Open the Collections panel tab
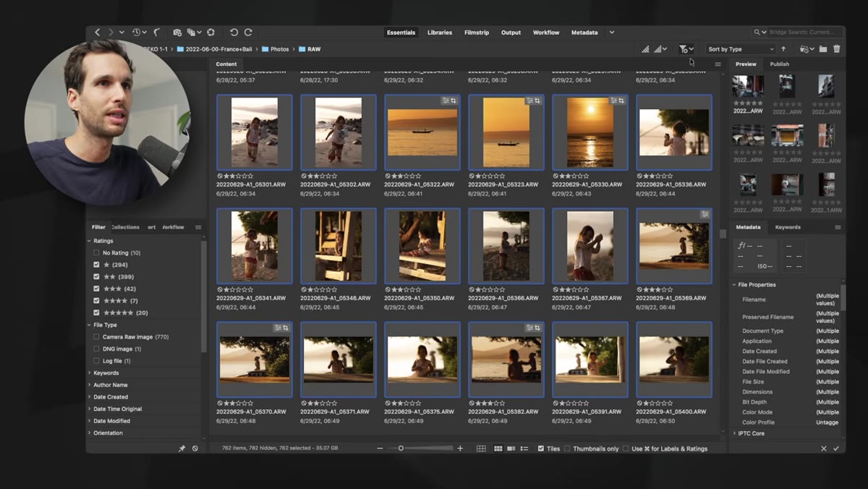This screenshot has height=489, width=868. (x=125, y=227)
